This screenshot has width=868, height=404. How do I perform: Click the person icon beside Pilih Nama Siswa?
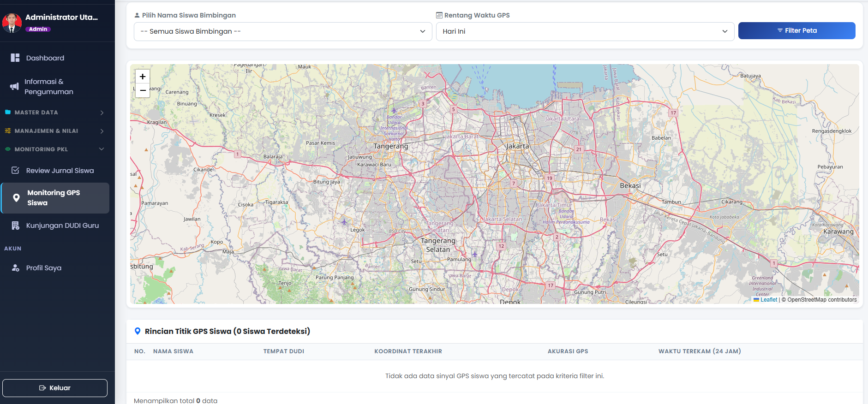pyautogui.click(x=137, y=15)
